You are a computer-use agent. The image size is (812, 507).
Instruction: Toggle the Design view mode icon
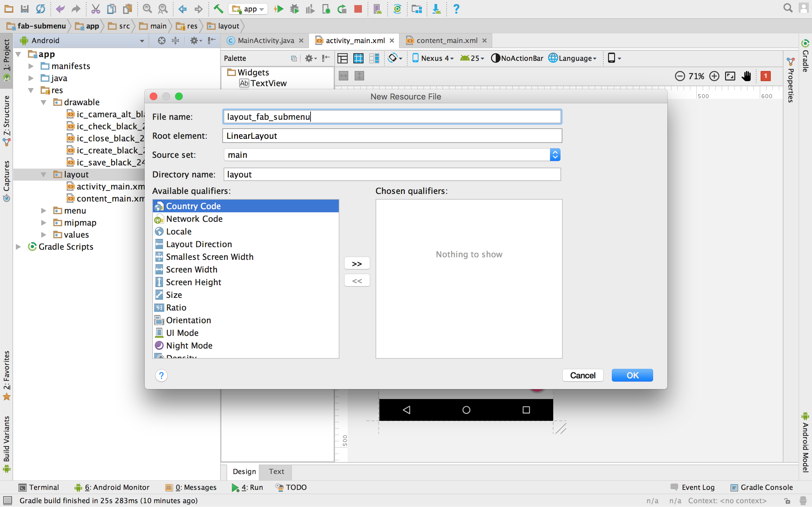tap(342, 58)
